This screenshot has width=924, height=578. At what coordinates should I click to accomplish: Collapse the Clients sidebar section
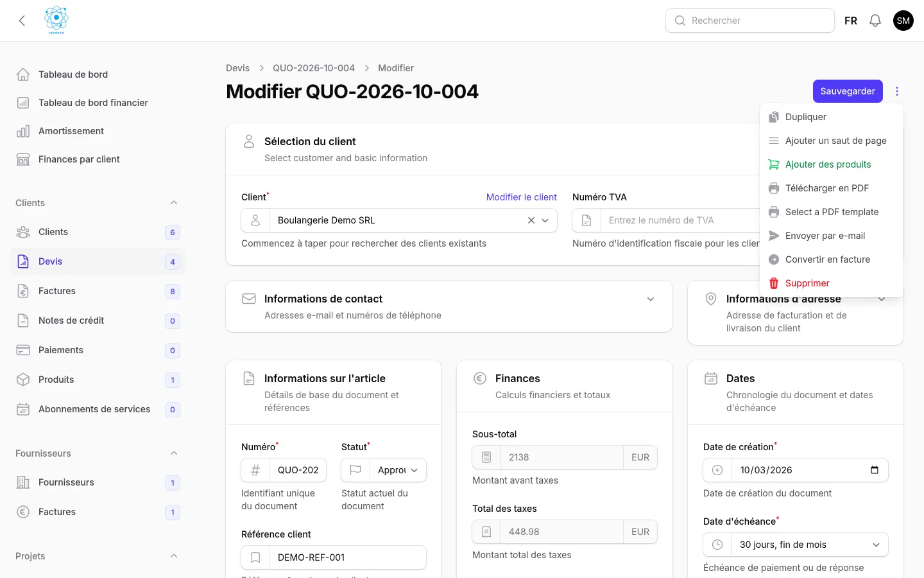pos(174,203)
